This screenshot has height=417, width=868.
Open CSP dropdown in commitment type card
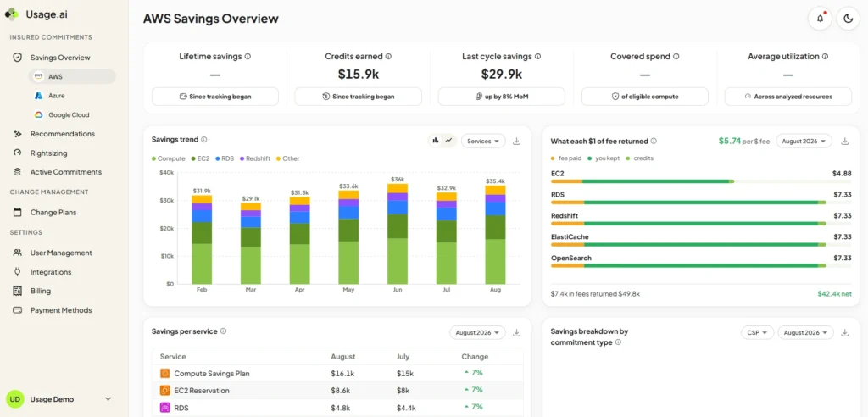pyautogui.click(x=757, y=333)
